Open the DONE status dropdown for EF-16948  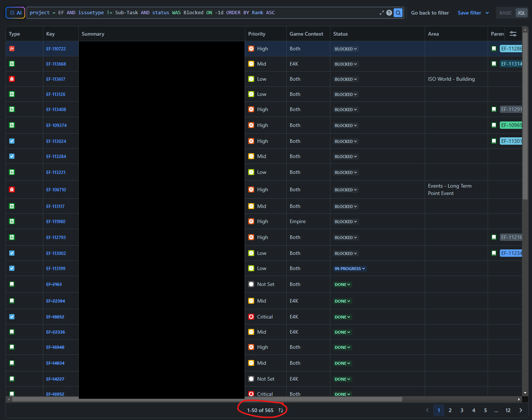click(342, 348)
